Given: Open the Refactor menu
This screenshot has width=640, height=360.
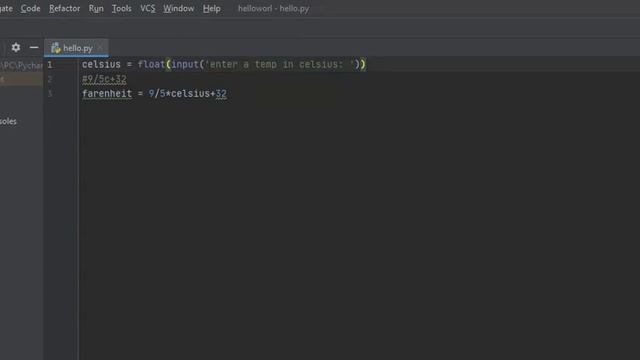Looking at the screenshot, I should tap(64, 8).
